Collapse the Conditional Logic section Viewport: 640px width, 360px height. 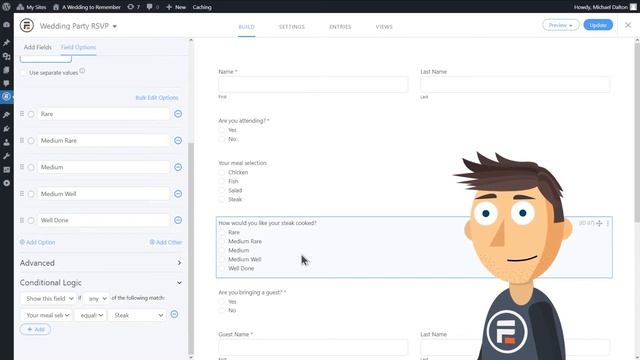click(x=101, y=282)
